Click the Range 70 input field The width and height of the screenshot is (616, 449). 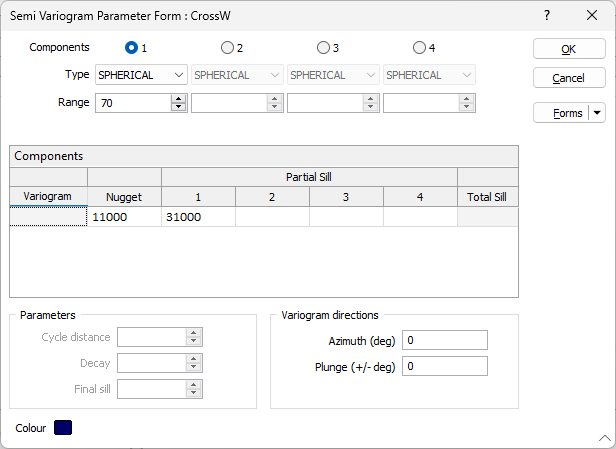(x=132, y=102)
